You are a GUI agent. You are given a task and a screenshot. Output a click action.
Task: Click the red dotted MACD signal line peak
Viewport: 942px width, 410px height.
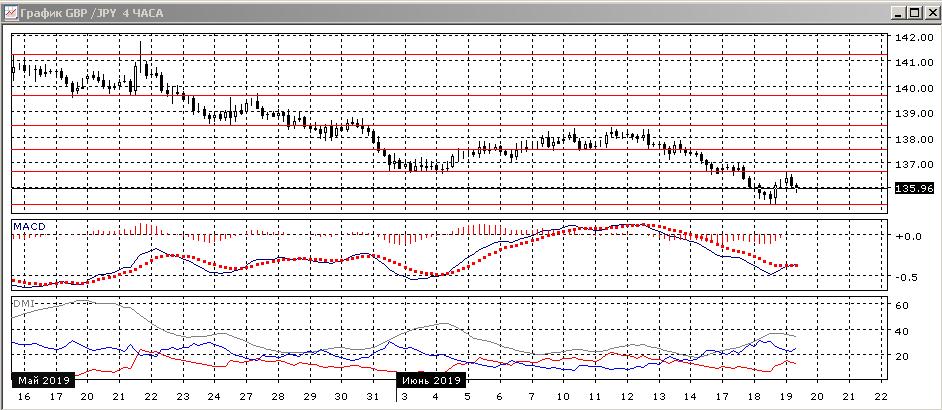click(x=640, y=225)
